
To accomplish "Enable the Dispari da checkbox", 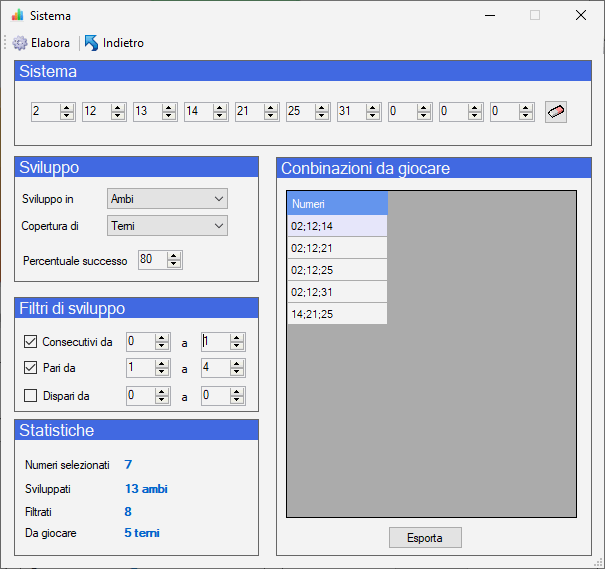I will (30, 395).
